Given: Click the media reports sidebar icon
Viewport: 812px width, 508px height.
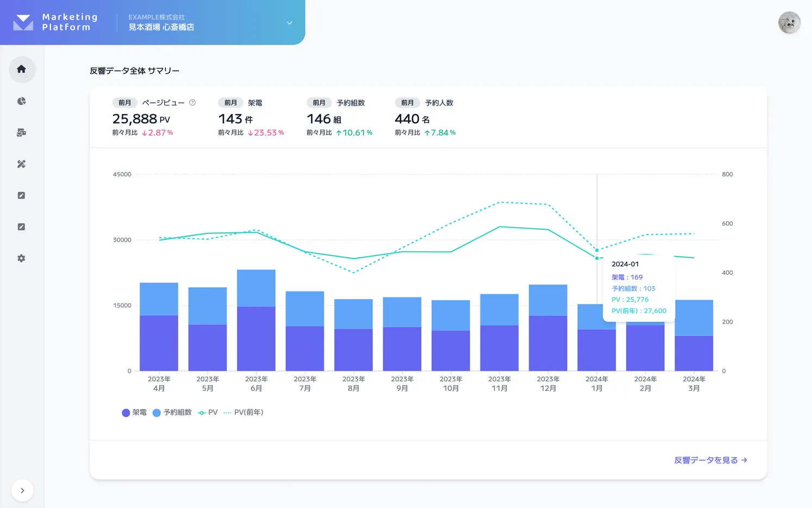Looking at the screenshot, I should [21, 132].
